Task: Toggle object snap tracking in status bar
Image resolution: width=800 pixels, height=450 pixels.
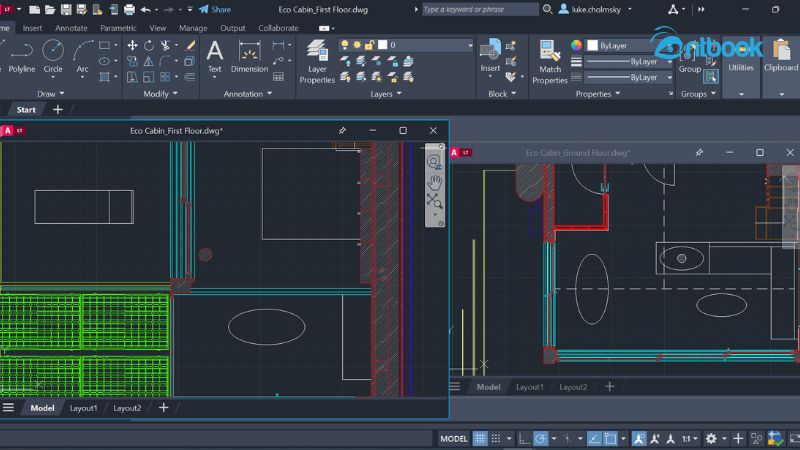Action: click(594, 438)
